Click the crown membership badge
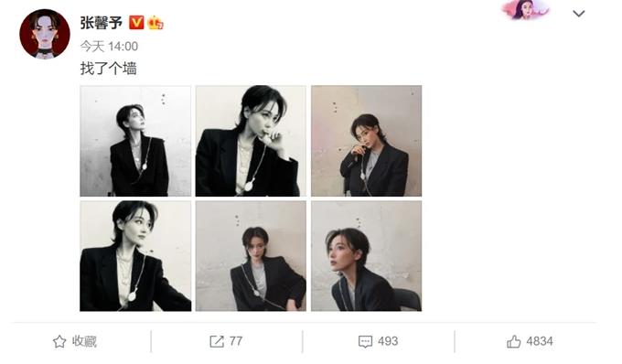The width and height of the screenshot is (622, 364). [155, 23]
